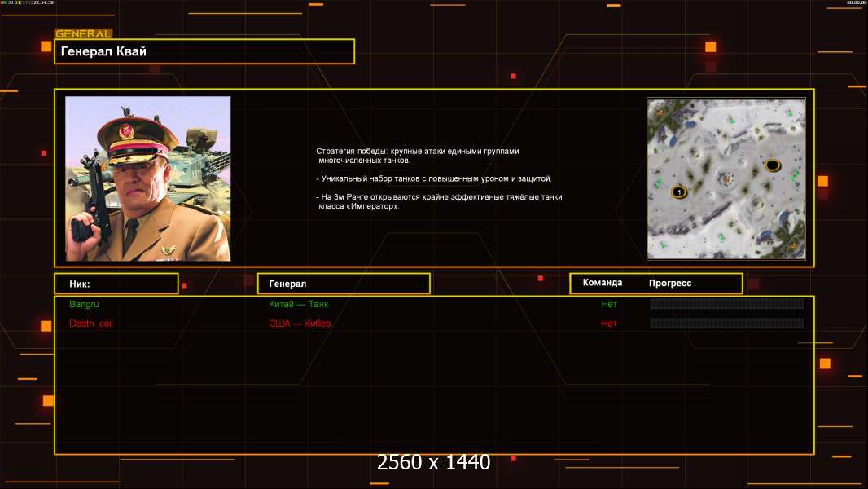Select the Ник: column header
The width and height of the screenshot is (868, 489).
click(x=116, y=284)
